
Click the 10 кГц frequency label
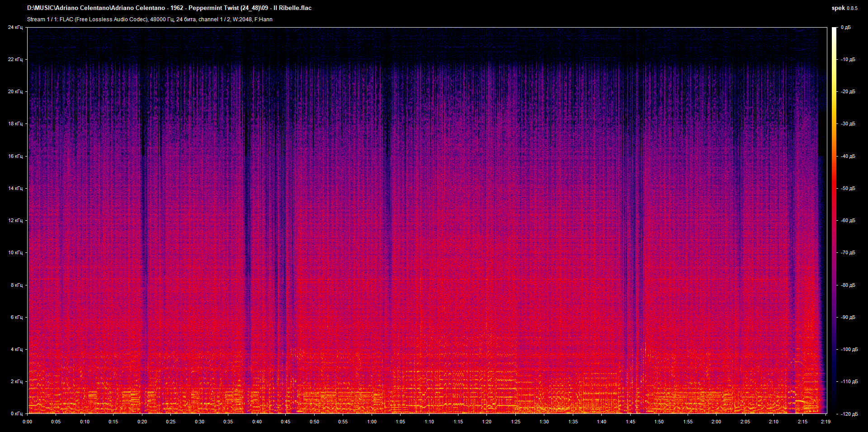point(15,252)
